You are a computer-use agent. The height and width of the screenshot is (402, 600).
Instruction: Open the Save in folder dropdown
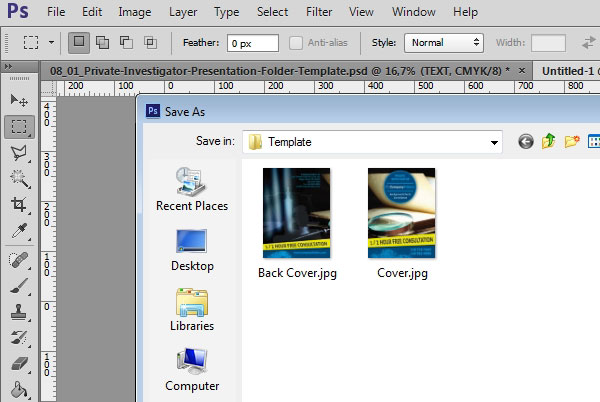pyautogui.click(x=494, y=142)
